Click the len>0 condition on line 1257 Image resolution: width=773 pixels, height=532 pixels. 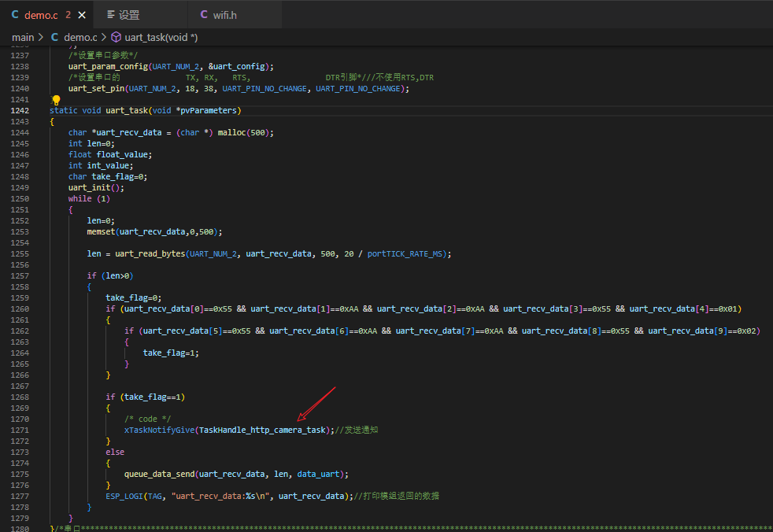pyautogui.click(x=117, y=276)
